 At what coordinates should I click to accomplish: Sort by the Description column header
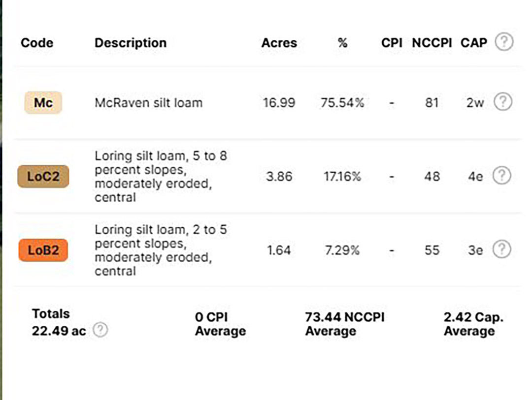tap(131, 43)
